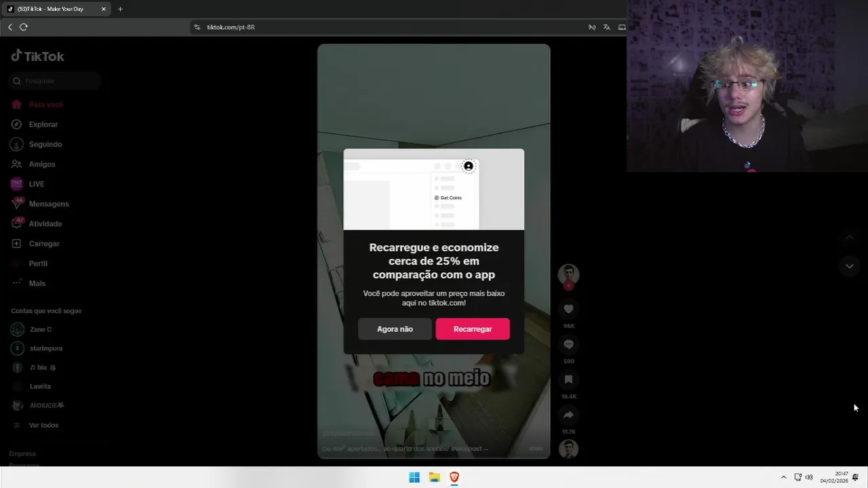Image resolution: width=868 pixels, height=488 pixels.
Task: Click the Recarregar button in the popup
Action: (473, 329)
